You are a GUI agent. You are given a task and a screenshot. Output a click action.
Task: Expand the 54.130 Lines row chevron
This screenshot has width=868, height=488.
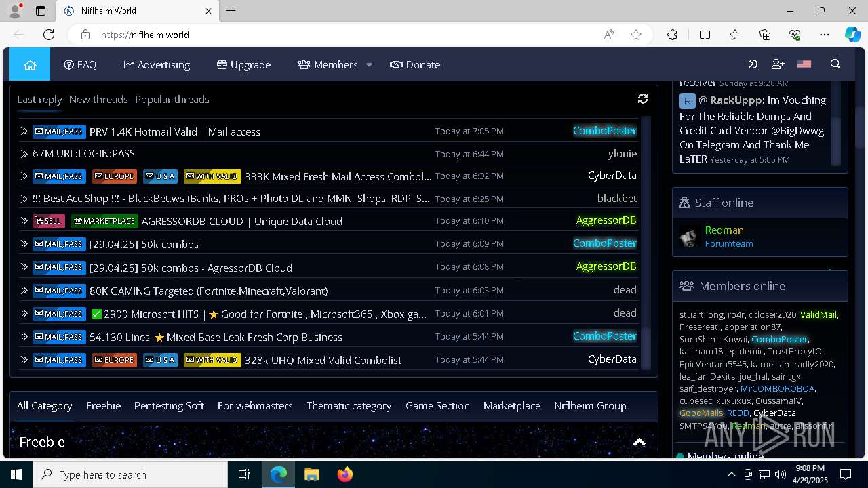(24, 337)
